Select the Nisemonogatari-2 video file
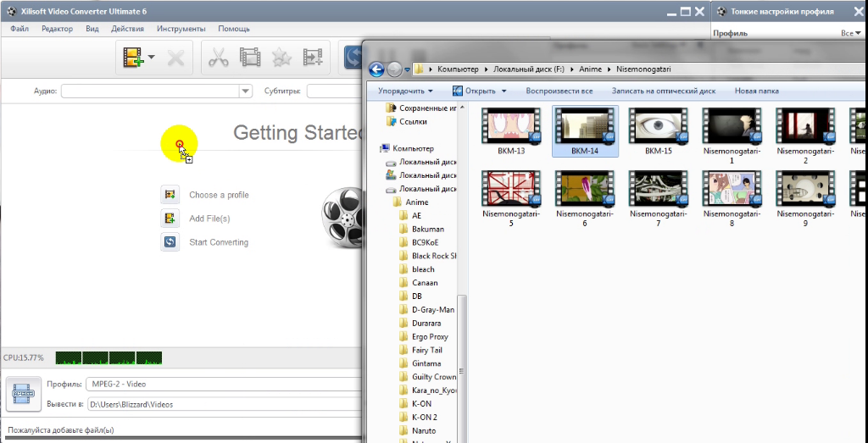This screenshot has width=868, height=443. pos(805,136)
